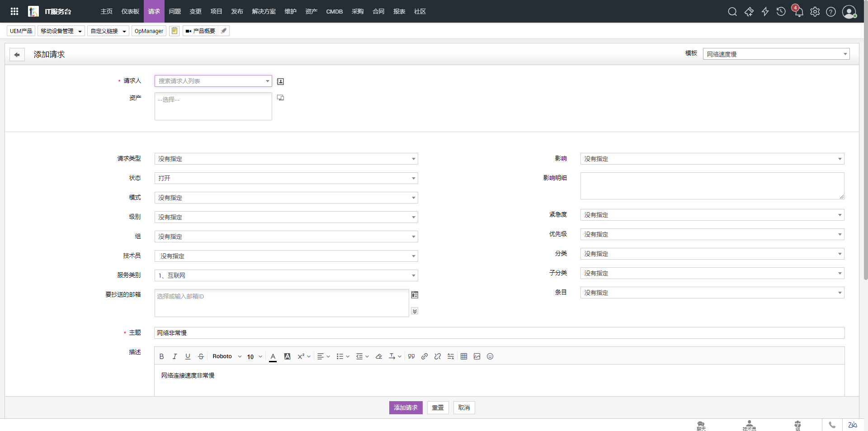Open the CMDB tab in navigation
Screen dimensions: 868x431
(x=334, y=11)
